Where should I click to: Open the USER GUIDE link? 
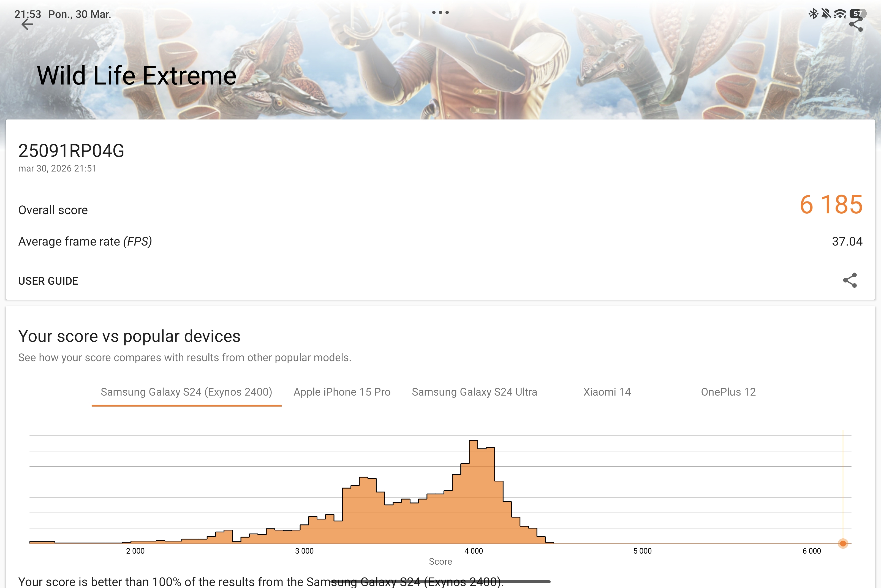tap(48, 281)
